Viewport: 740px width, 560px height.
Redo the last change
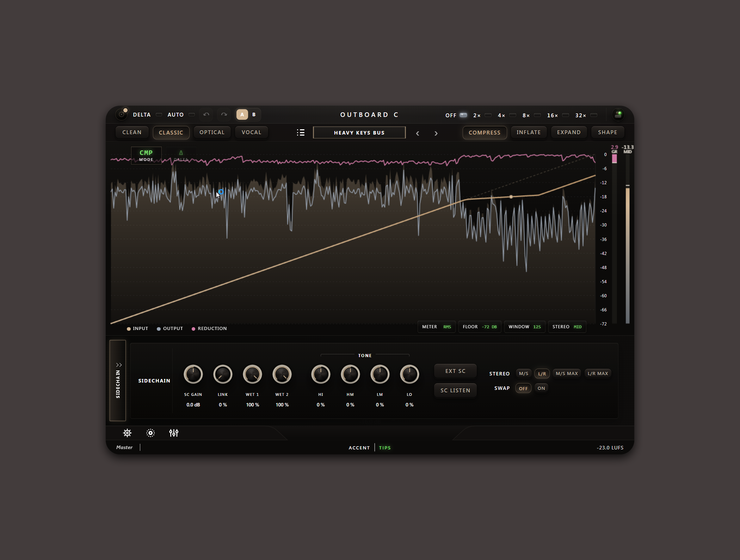224,114
